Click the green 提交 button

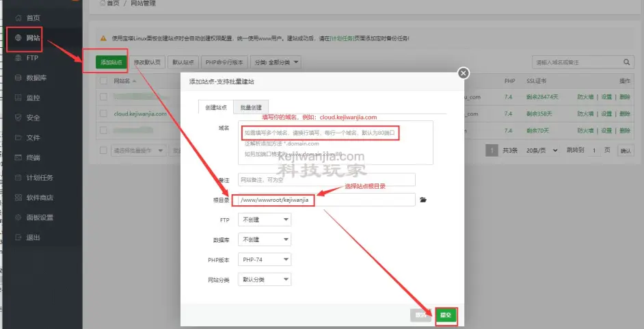tap(446, 315)
